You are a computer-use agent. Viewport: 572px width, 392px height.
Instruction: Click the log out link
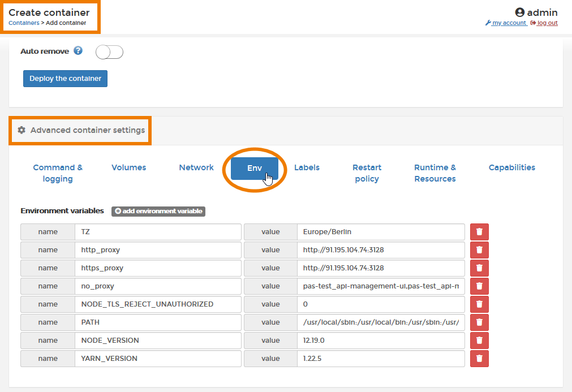point(544,23)
